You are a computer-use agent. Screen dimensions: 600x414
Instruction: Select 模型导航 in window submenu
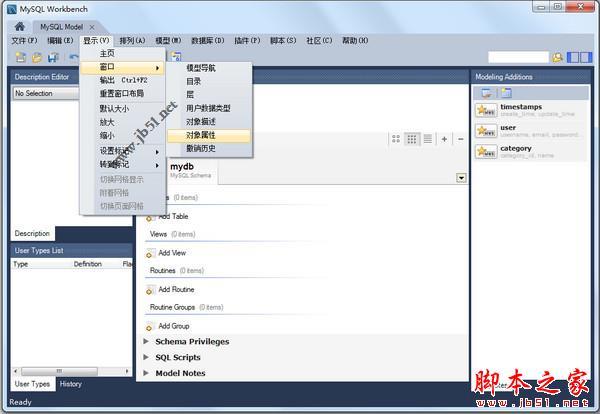coord(209,68)
